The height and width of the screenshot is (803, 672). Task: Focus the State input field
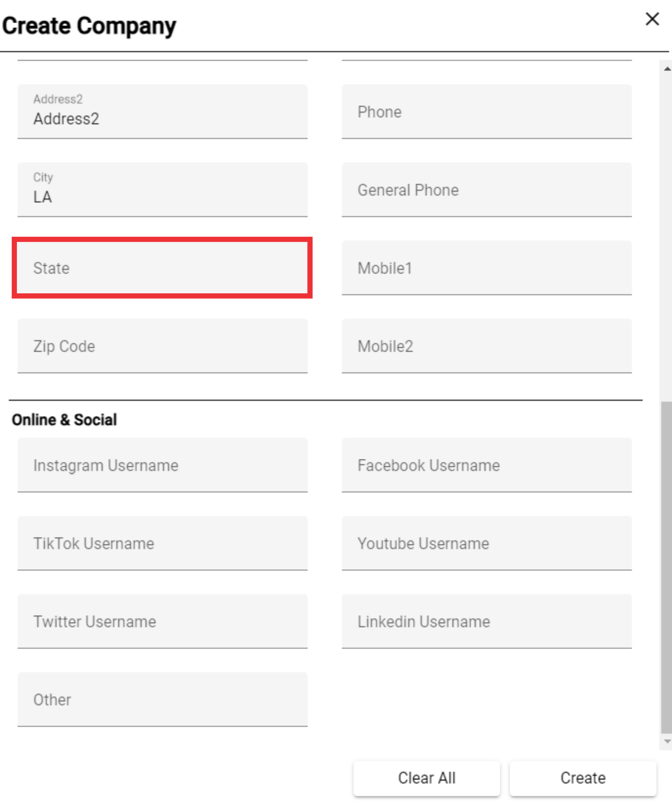coord(163,268)
